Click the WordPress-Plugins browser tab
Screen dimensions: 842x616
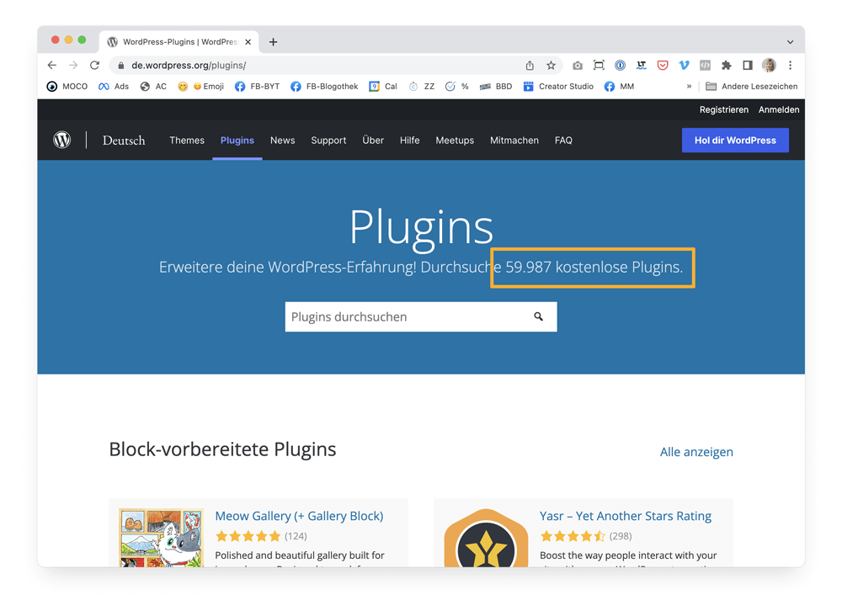179,42
